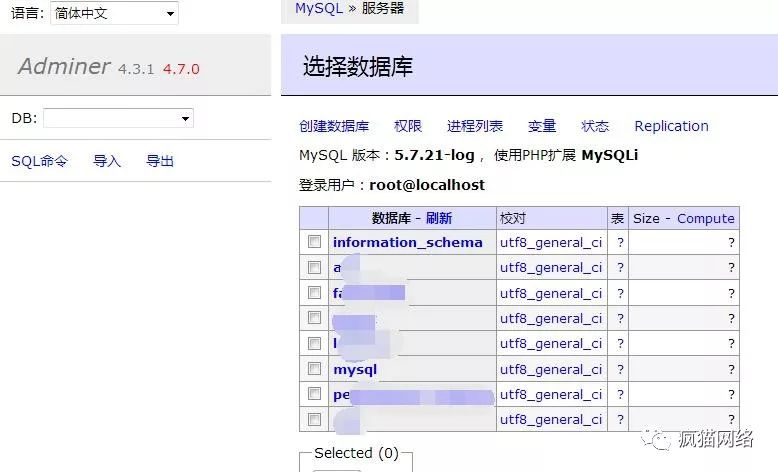This screenshot has height=472, width=778.
Task: Open the database starting with 'pe'
Action: (x=413, y=396)
